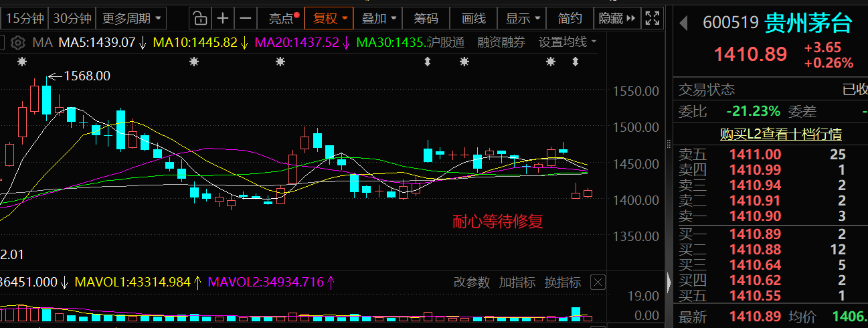The image size is (868, 328).
Task: Click the 买四 1410.62 order row
Action: tap(771, 280)
